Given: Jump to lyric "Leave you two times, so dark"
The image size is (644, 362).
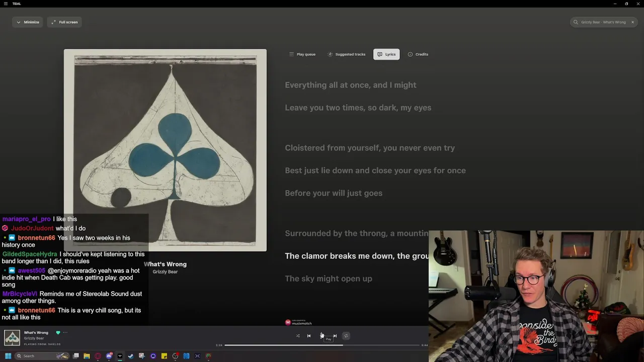Looking at the screenshot, I should tap(358, 108).
